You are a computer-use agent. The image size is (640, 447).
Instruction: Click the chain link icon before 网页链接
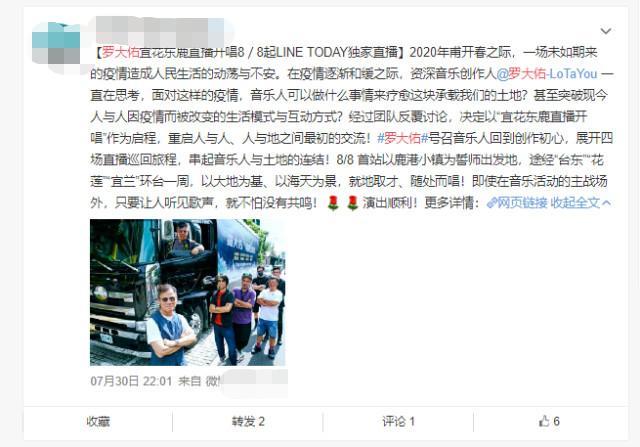[491, 202]
